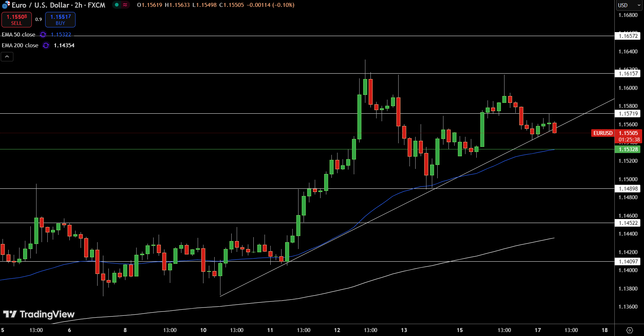Viewport: 644px width, 336px height.
Task: Click the 1.13600 price scale label
Action: 628,307
